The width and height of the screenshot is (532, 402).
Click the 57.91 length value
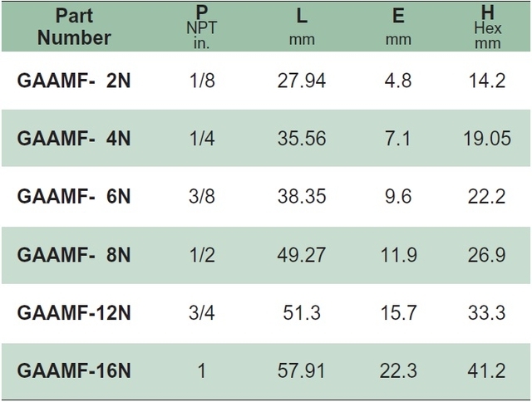[301, 370]
